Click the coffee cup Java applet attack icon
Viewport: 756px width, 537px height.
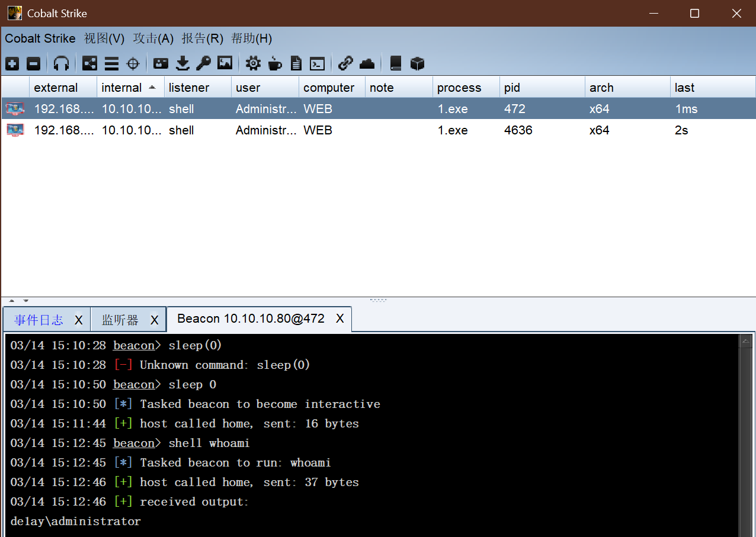(x=275, y=63)
